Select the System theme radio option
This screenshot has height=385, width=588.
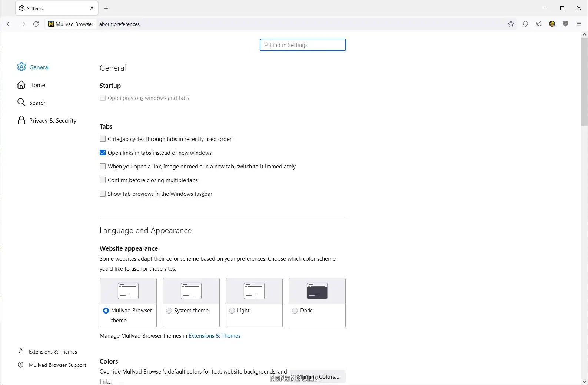click(x=169, y=311)
